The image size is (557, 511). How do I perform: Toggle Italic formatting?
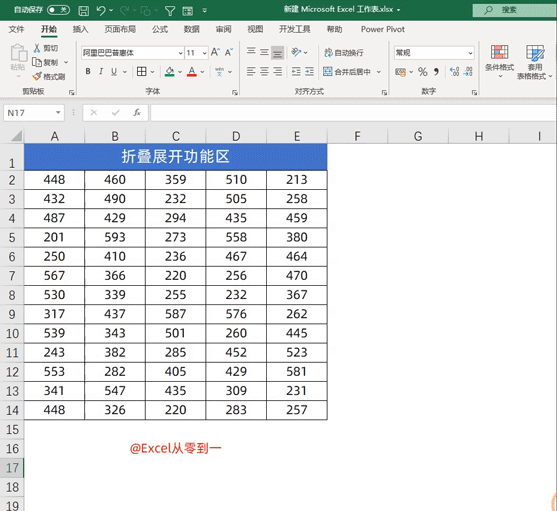pyautogui.click(x=101, y=72)
